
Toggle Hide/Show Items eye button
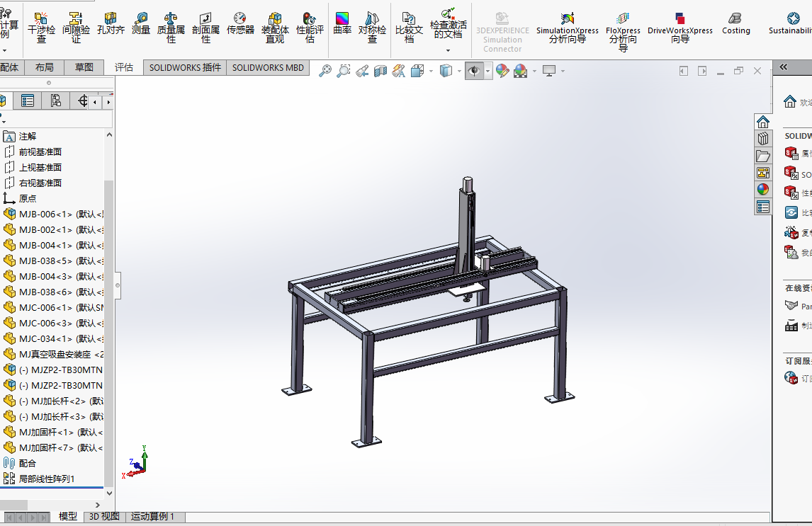(x=474, y=71)
